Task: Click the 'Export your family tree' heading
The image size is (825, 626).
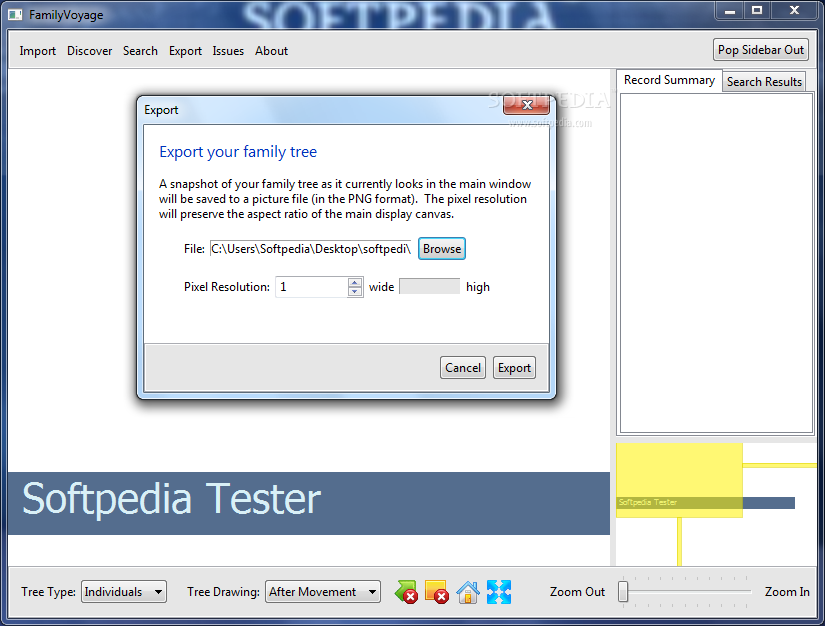Action: pyautogui.click(x=238, y=152)
